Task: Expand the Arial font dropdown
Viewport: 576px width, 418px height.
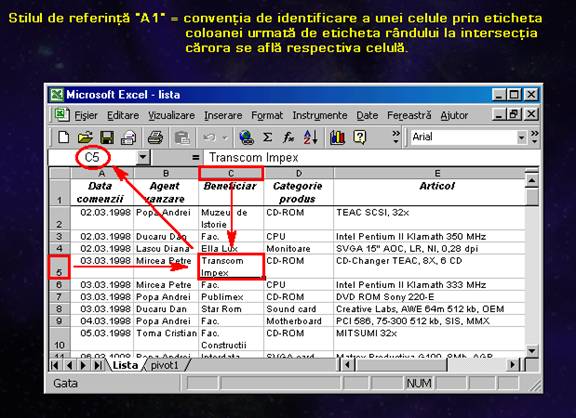Action: (521, 138)
